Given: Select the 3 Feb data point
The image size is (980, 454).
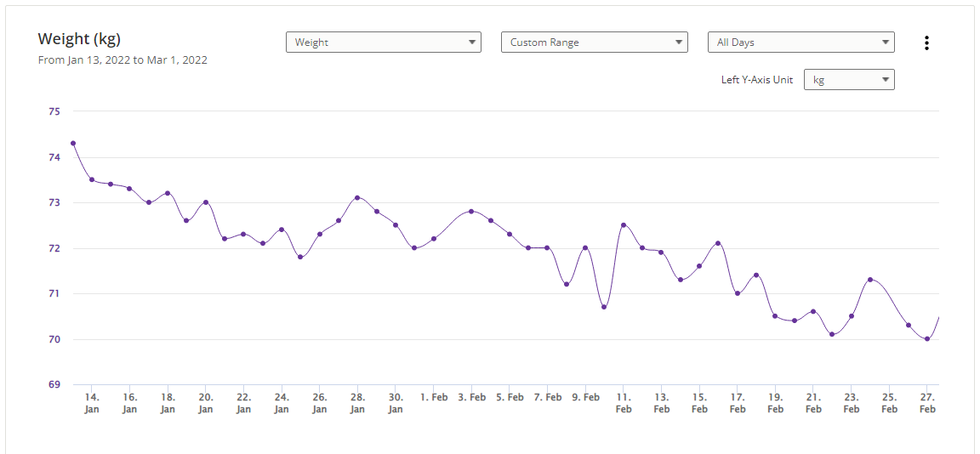Looking at the screenshot, I should pos(471,211).
